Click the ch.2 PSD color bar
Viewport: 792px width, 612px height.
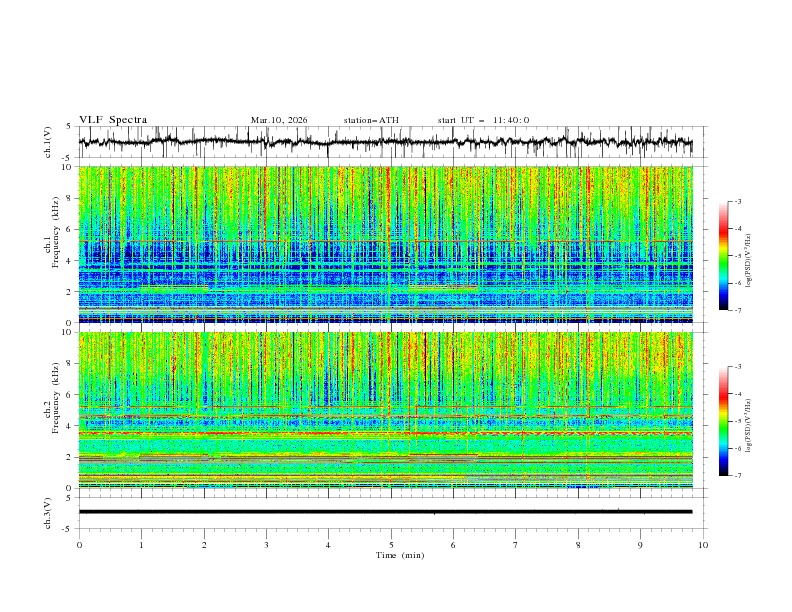coord(723,421)
